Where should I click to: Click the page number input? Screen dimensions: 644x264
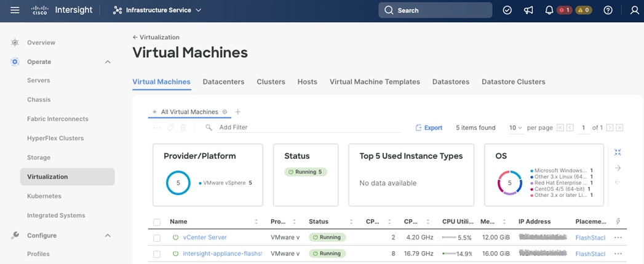coord(583,128)
